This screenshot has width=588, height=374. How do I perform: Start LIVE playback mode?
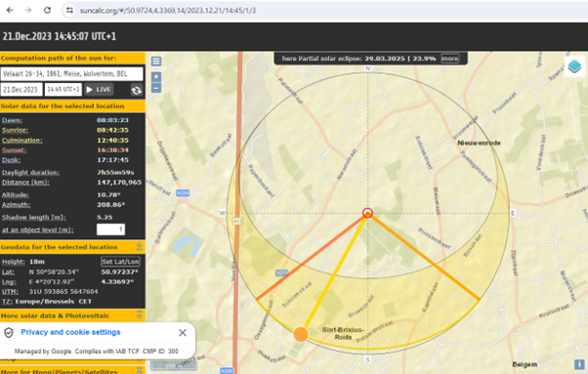pos(99,90)
